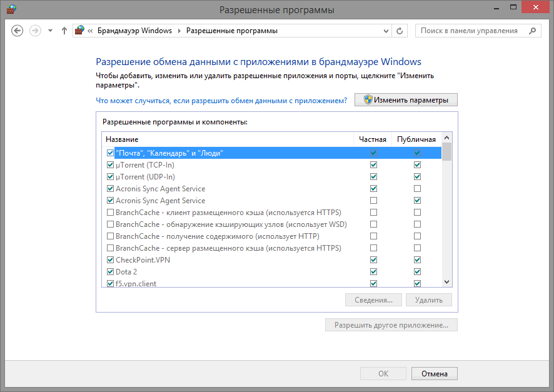
Task: Click the Изменить параметры button
Action: (x=405, y=100)
